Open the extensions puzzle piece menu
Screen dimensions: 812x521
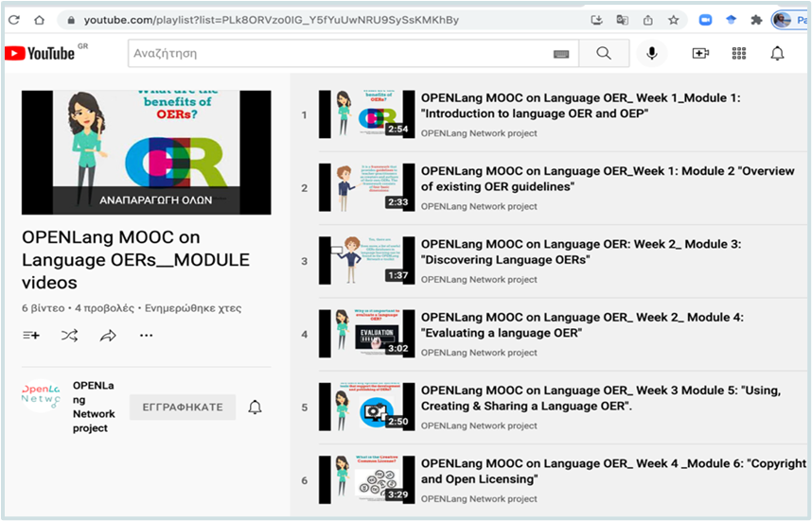(x=756, y=20)
